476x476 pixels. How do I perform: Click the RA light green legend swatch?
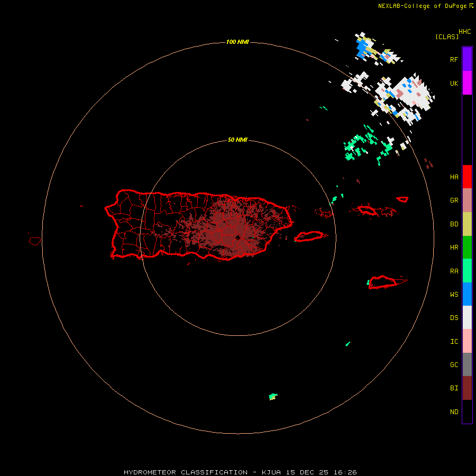click(x=467, y=271)
